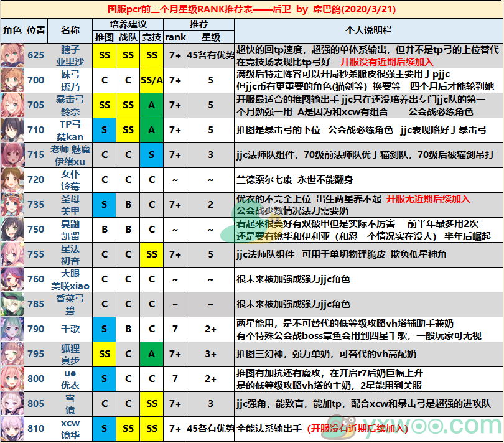Click the green 竞技 A cell for 鈴奈
The height and width of the screenshot is (443, 504).
coord(151,105)
